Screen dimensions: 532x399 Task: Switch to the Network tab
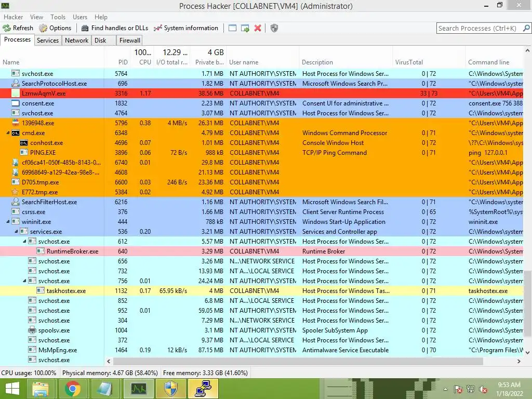[x=77, y=41]
